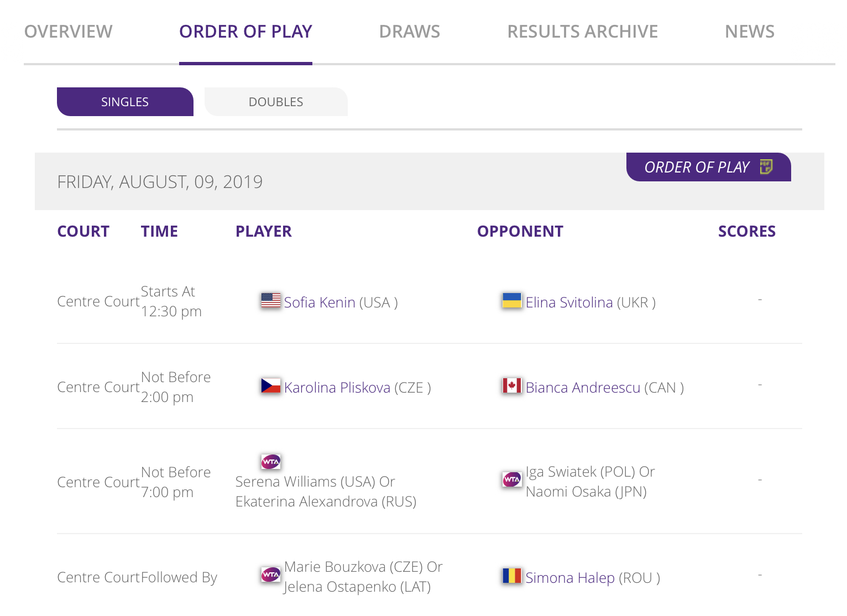The width and height of the screenshot is (847, 616).
Task: Switch to the Singles view
Action: (x=125, y=102)
